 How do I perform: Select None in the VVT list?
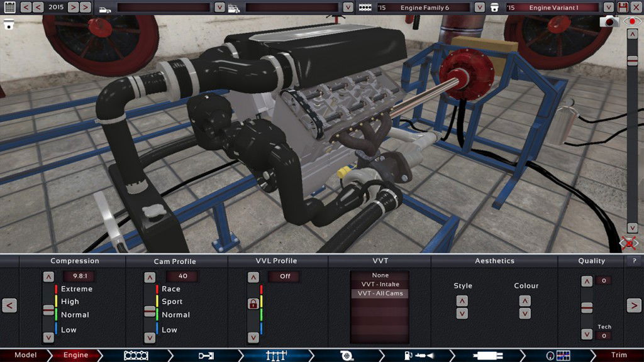tap(380, 275)
